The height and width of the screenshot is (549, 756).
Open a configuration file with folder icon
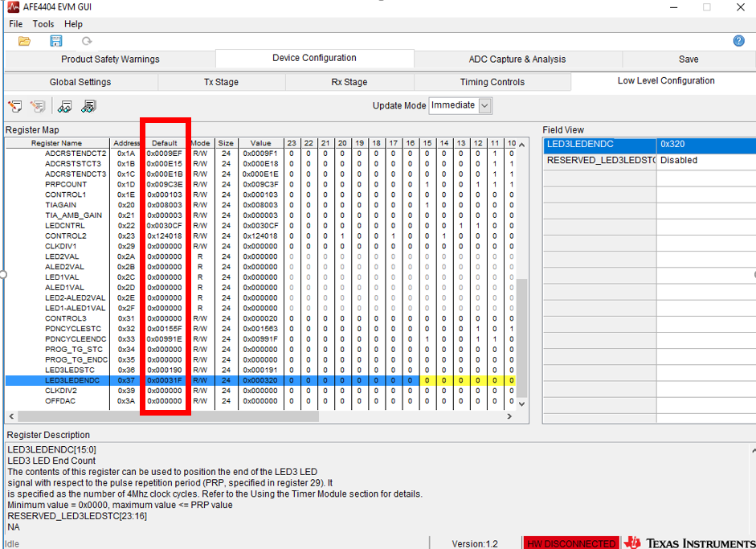click(25, 41)
